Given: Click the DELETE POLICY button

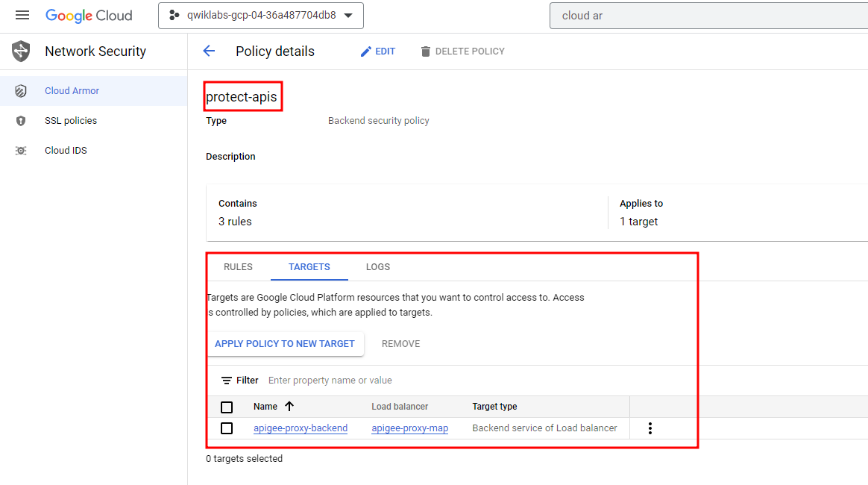Looking at the screenshot, I should (462, 51).
